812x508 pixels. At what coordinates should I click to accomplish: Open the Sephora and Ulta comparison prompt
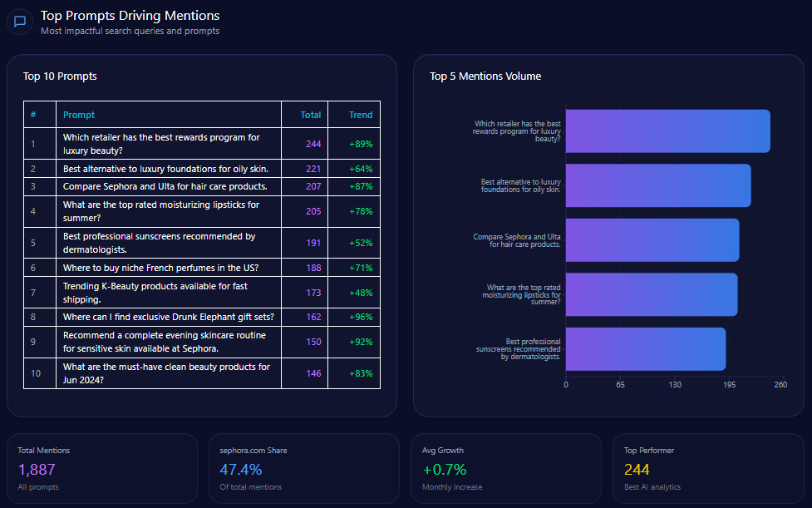tap(165, 186)
